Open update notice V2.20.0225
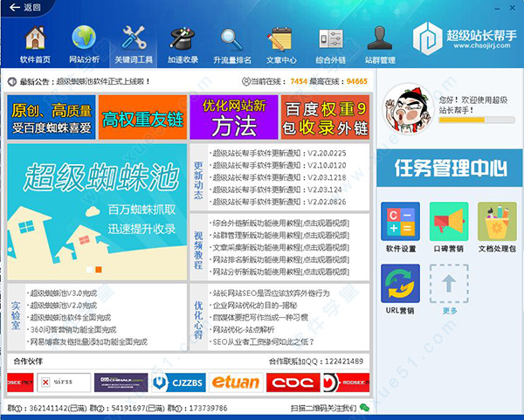This screenshot has width=524, height=420. pos(279,154)
